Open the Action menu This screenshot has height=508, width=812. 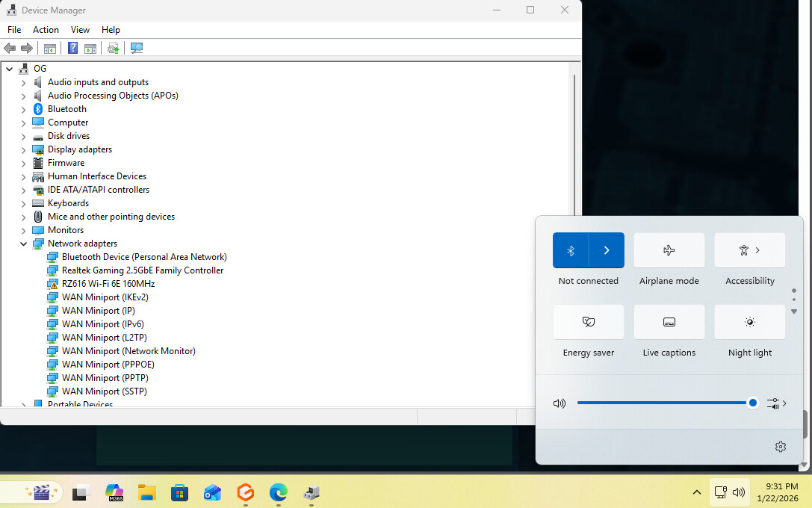(x=46, y=30)
